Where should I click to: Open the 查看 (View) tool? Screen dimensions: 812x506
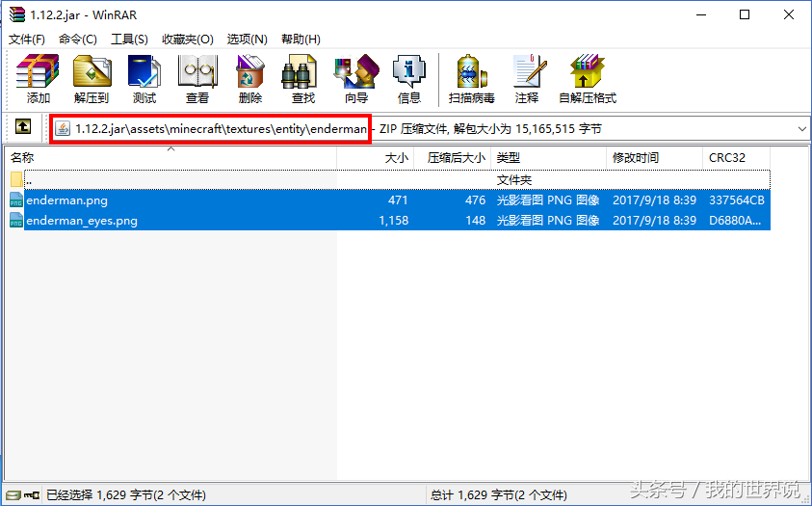click(x=197, y=79)
